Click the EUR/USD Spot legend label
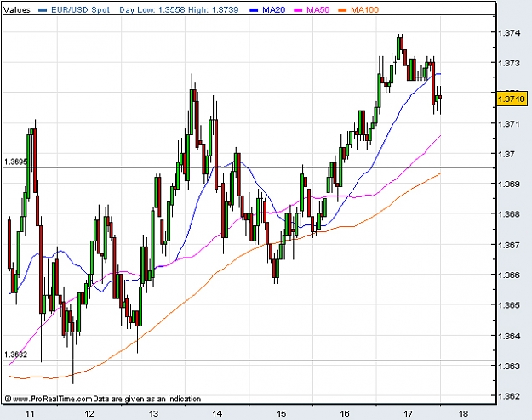532x420 pixels. [80, 10]
